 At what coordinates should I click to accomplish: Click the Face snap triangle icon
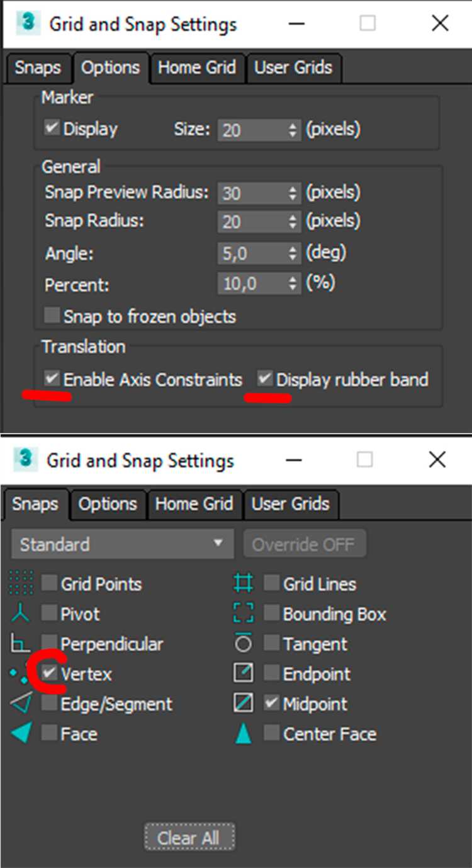(21, 734)
